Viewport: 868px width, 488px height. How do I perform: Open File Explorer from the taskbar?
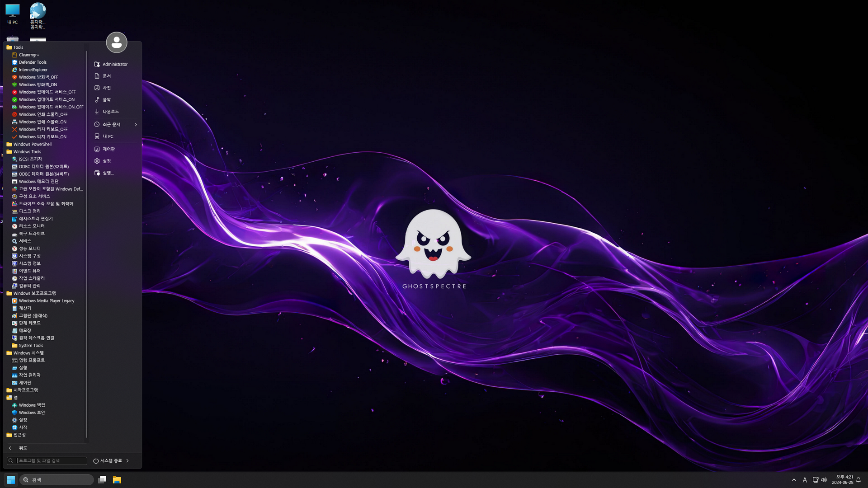(117, 480)
